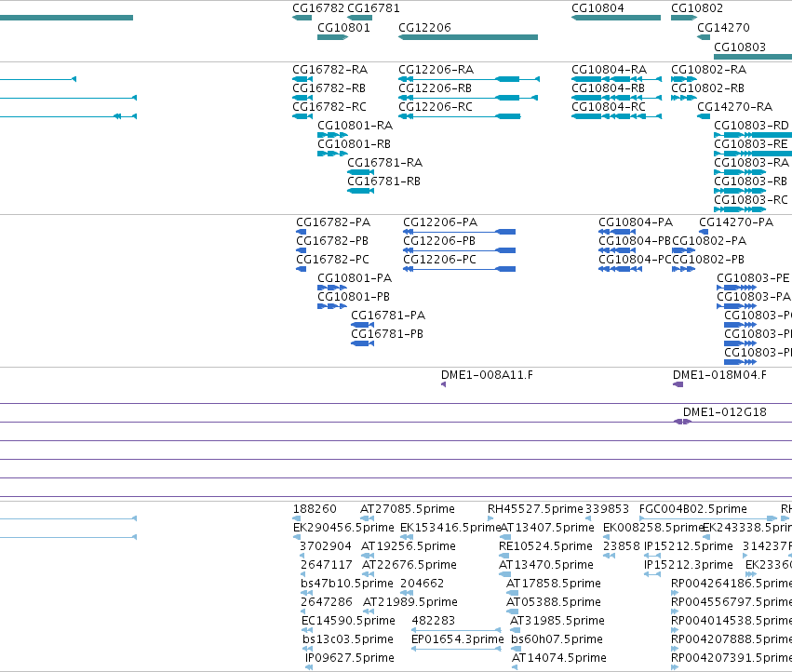
Task: Select protein CG10803-PE
Action: (753, 278)
